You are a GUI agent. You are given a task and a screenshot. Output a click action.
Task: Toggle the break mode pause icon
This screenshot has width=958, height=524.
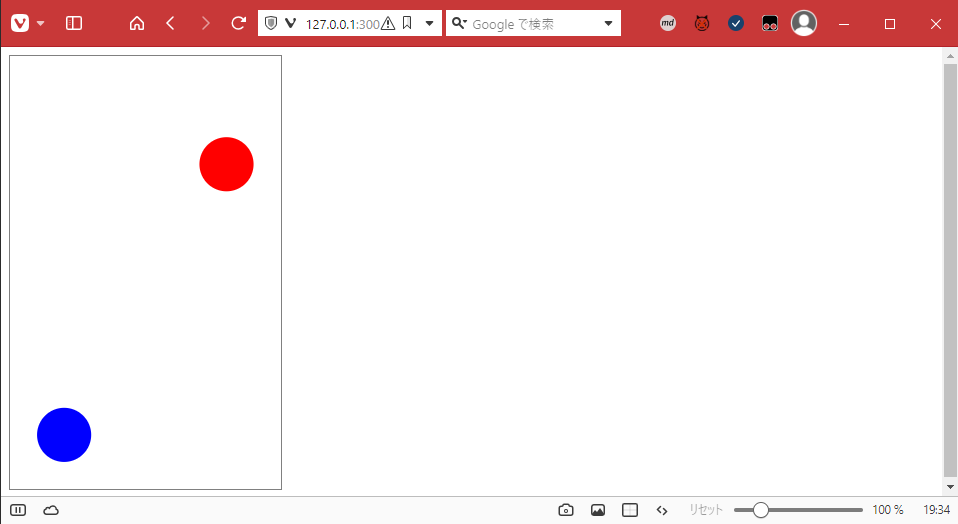pyautogui.click(x=18, y=510)
